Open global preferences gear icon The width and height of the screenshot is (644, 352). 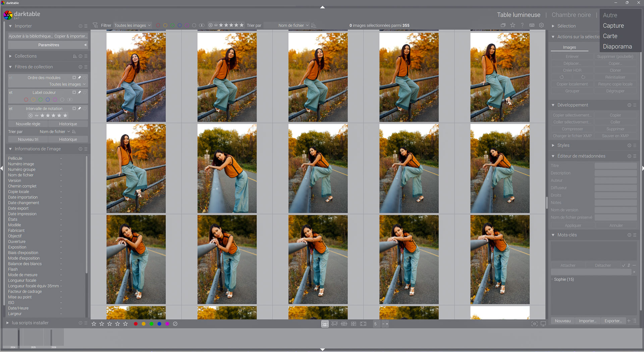tap(541, 25)
